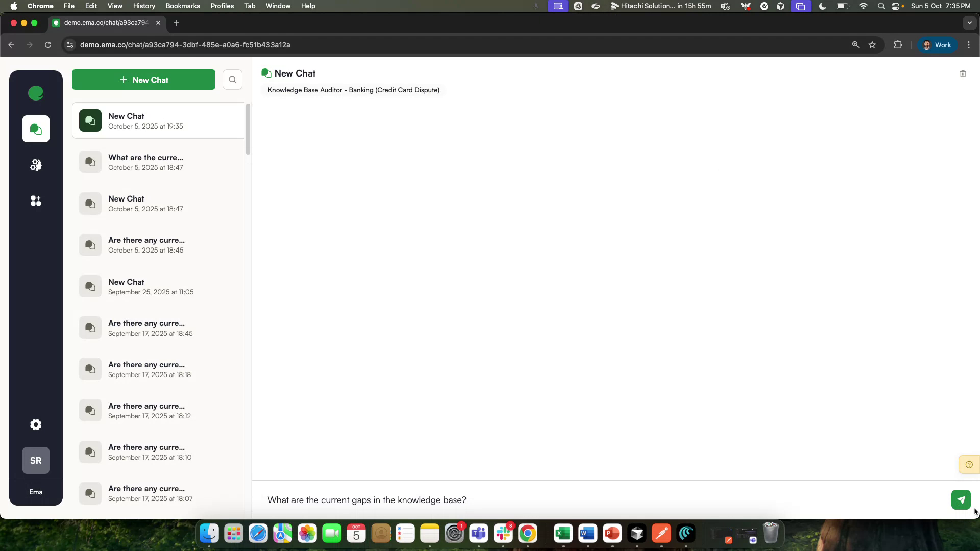Open the agents icon in the left sidebar
The image size is (980, 551).
point(35,164)
